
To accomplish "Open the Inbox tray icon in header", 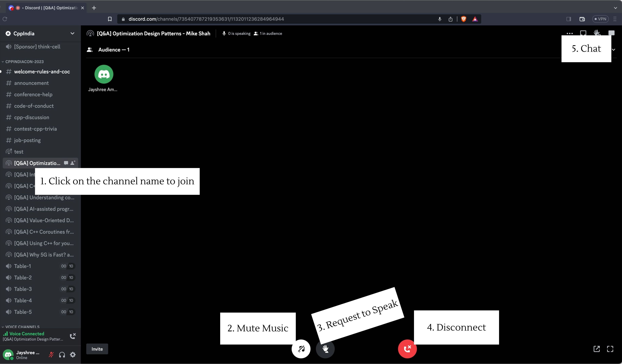I will [583, 33].
